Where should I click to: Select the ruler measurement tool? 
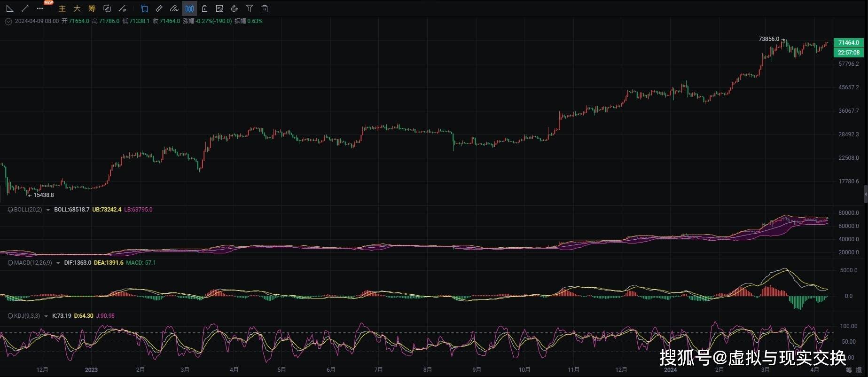pyautogui.click(x=159, y=8)
